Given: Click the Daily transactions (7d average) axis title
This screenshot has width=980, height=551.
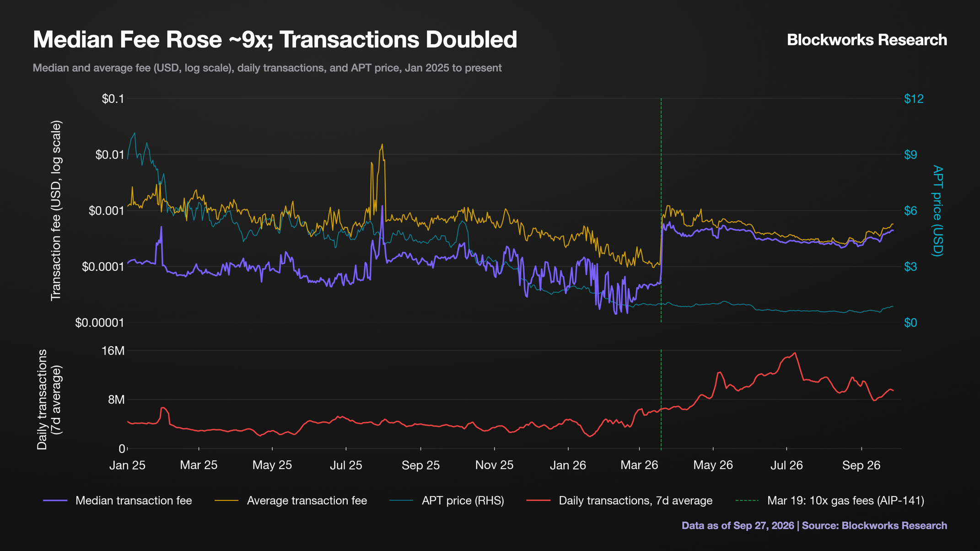Looking at the screenshot, I should (49, 400).
